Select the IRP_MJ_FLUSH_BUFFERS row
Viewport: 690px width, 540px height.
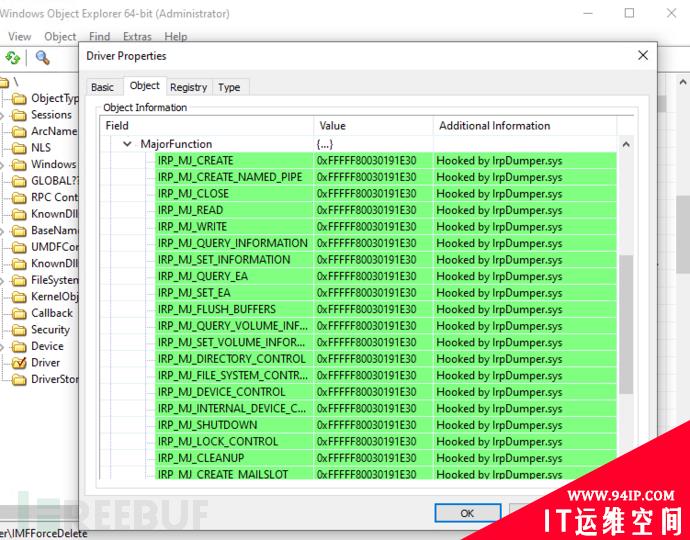pyautogui.click(x=385, y=309)
